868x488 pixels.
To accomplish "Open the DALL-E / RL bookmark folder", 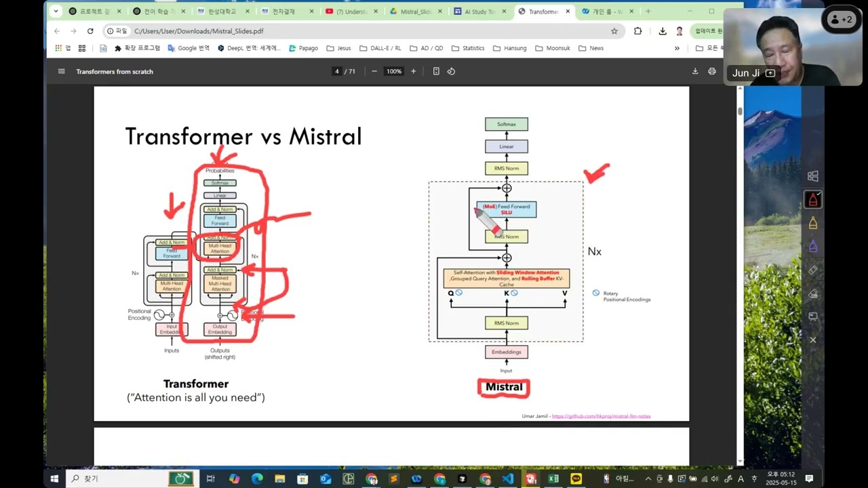I will 380,48.
